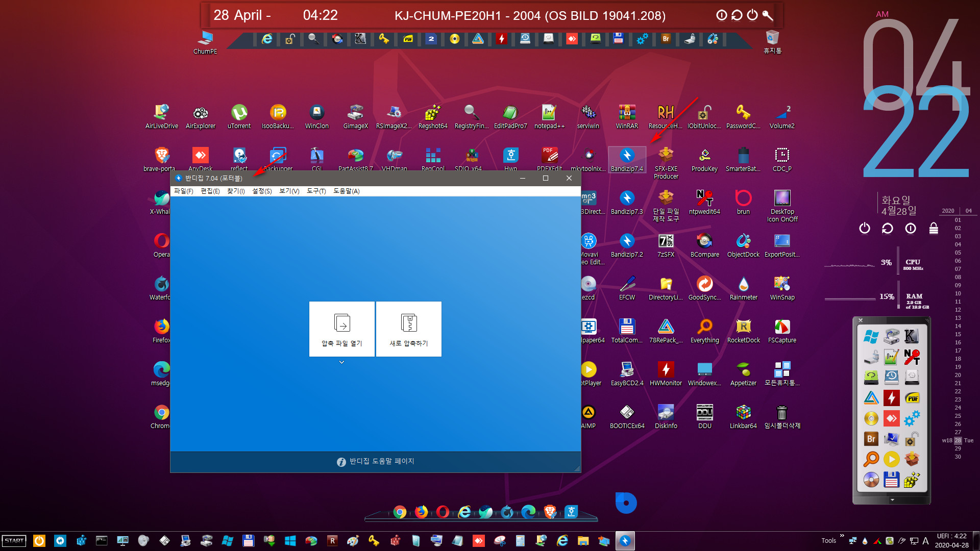Open the Regshot64 desktop icon
This screenshot has width=980, height=551.
tap(433, 116)
